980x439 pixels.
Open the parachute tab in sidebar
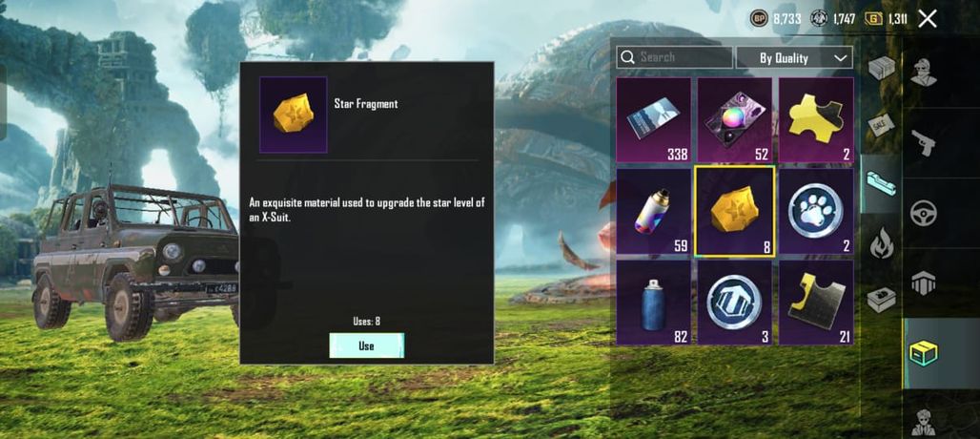(x=923, y=283)
